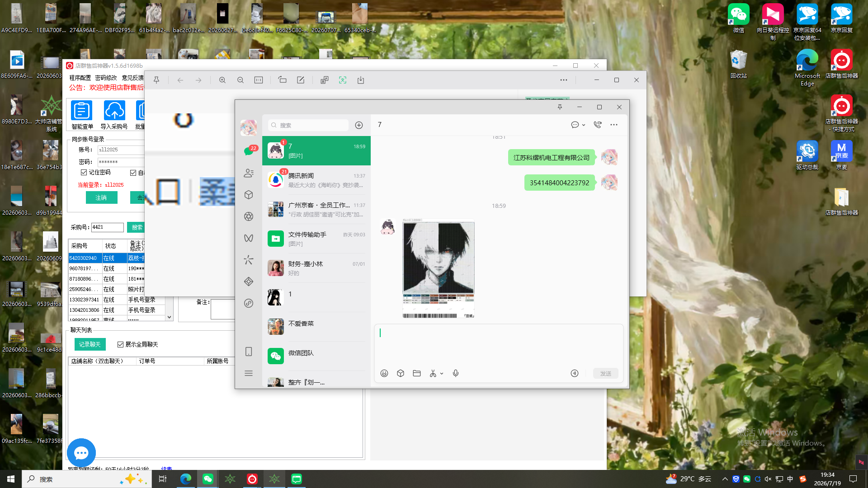Screen dimensions: 868x488
Task: Click the table scrollbar down arrow
Action: 170,317
